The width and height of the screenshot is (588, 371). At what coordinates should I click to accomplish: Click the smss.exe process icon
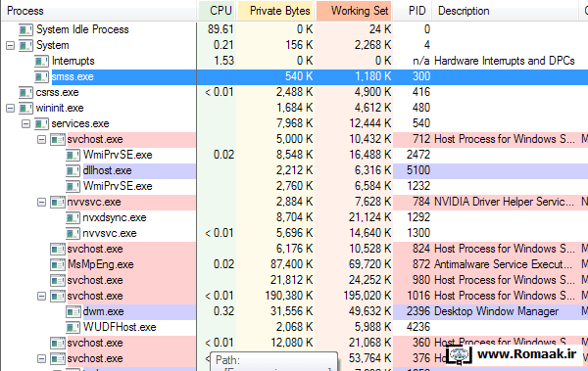click(41, 76)
